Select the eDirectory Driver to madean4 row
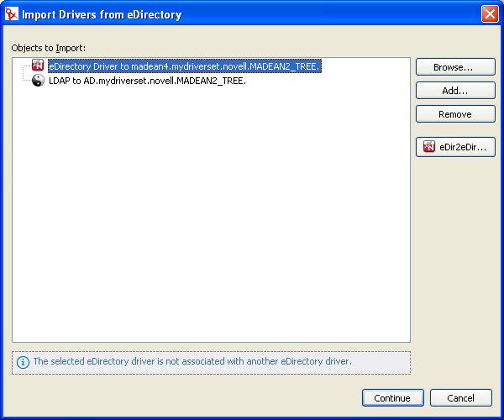The height and width of the screenshot is (420, 504). [x=185, y=66]
